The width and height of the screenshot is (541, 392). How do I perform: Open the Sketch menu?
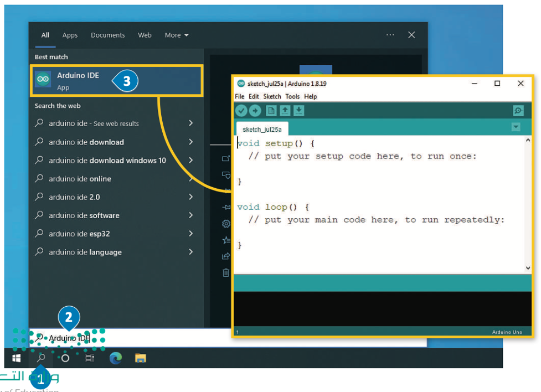[272, 96]
